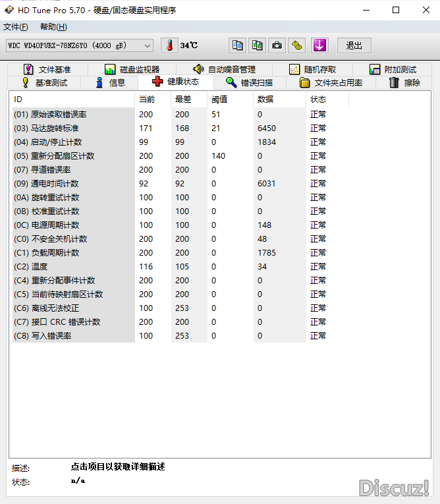Click the 数据 column header
This screenshot has height=504, width=440.
(280, 99)
